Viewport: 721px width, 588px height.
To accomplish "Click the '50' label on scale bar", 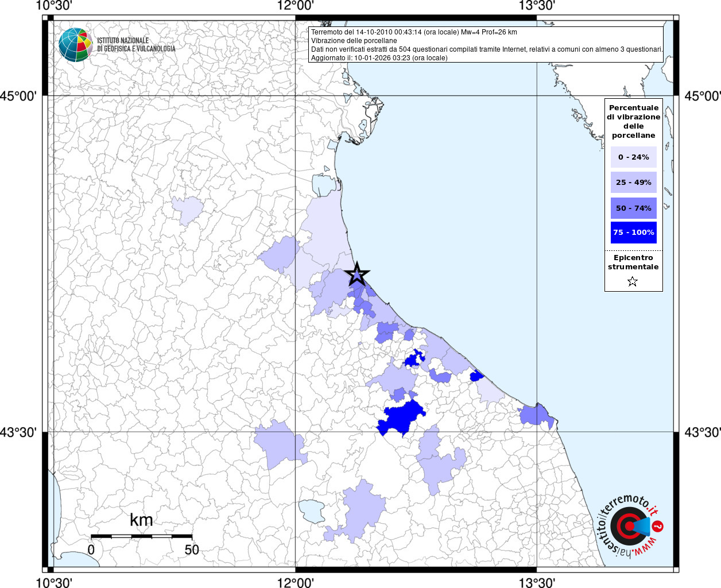I will [x=192, y=550].
